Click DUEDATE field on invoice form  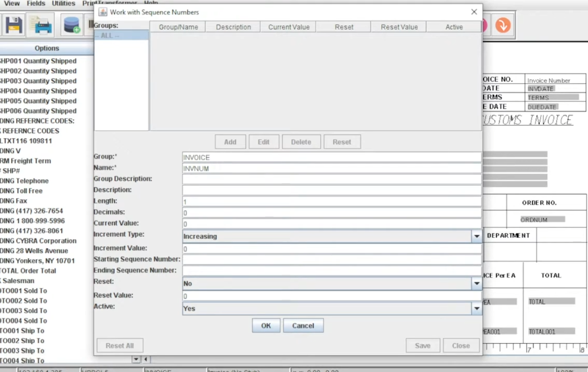click(x=542, y=107)
